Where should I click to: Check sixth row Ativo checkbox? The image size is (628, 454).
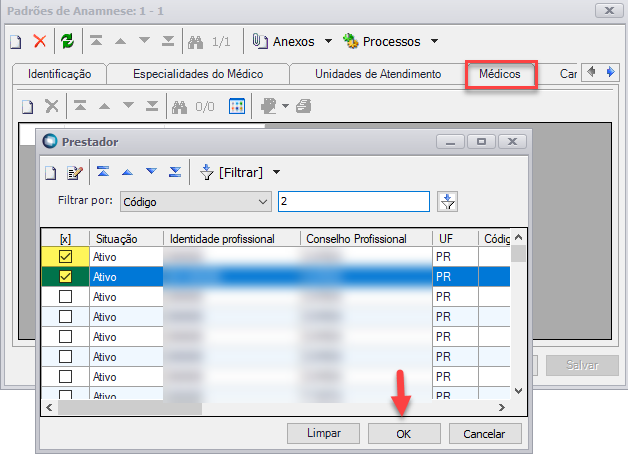(x=65, y=357)
